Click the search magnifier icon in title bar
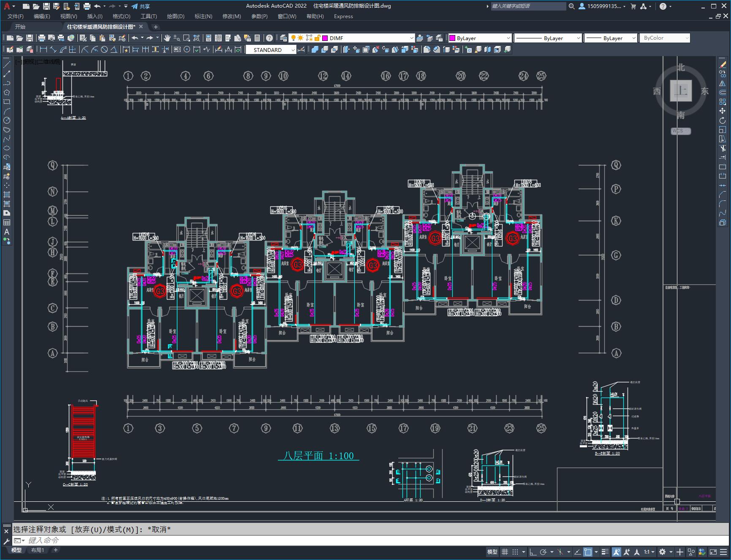Screen dimensions: 731x560 571,6
